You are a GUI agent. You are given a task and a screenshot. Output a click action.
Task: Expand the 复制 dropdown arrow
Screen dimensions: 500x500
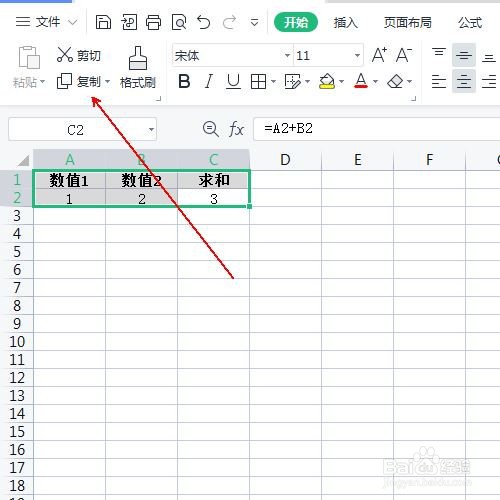[107, 81]
